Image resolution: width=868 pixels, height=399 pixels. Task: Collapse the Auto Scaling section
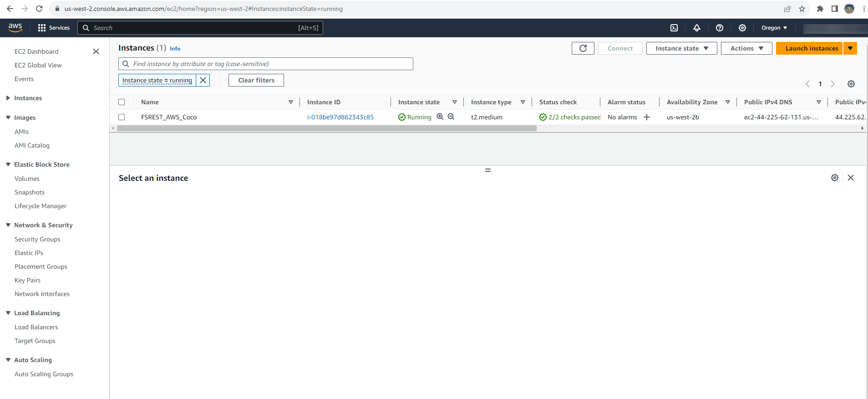(8, 360)
